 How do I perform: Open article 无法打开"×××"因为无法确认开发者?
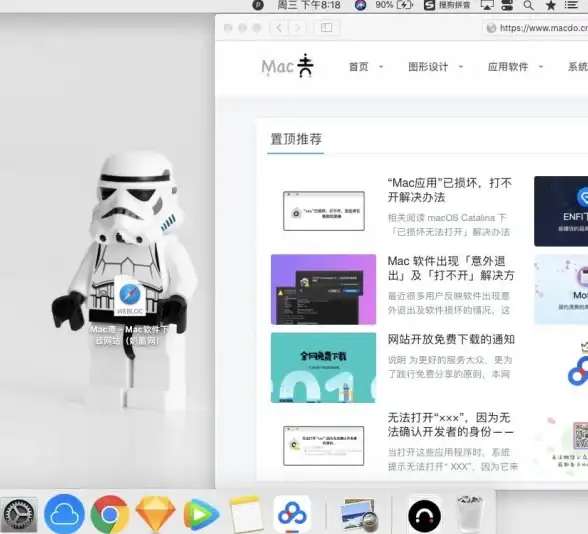pyautogui.click(x=450, y=424)
